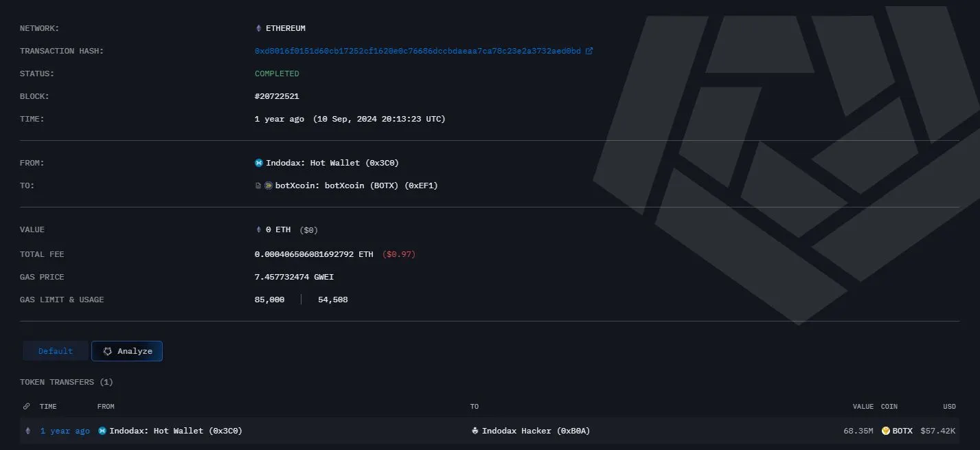The image size is (980, 450).
Task: Click the Indodax icon in FROM column
Action: pos(102,431)
